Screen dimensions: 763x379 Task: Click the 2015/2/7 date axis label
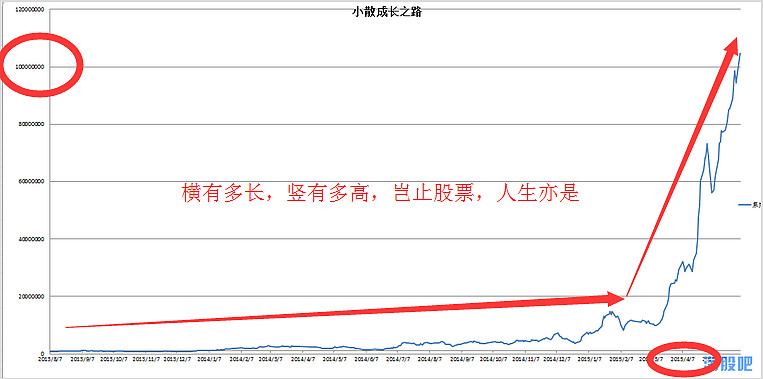click(621, 359)
